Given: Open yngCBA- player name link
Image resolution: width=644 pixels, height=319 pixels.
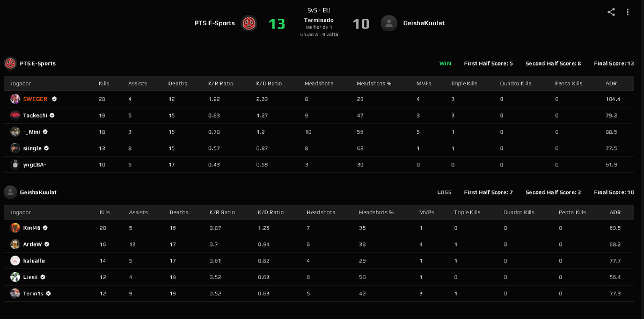Looking at the screenshot, I should [x=35, y=165].
